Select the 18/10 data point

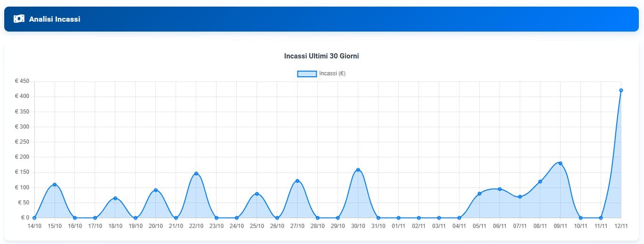pos(115,198)
